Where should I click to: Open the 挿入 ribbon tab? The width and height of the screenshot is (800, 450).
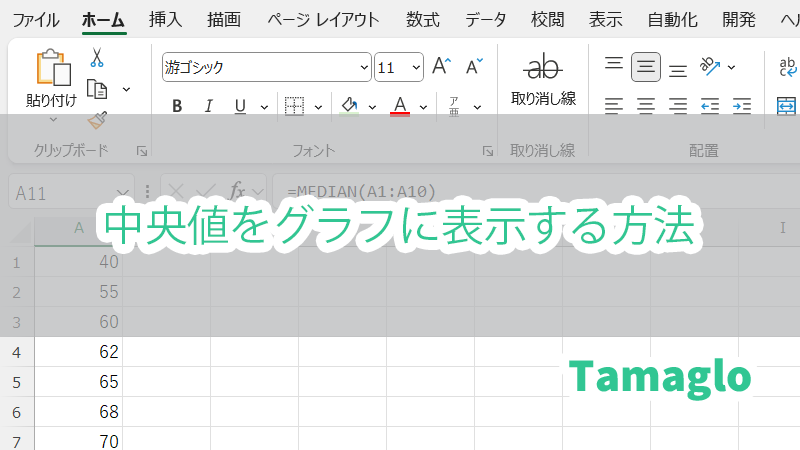click(x=165, y=19)
